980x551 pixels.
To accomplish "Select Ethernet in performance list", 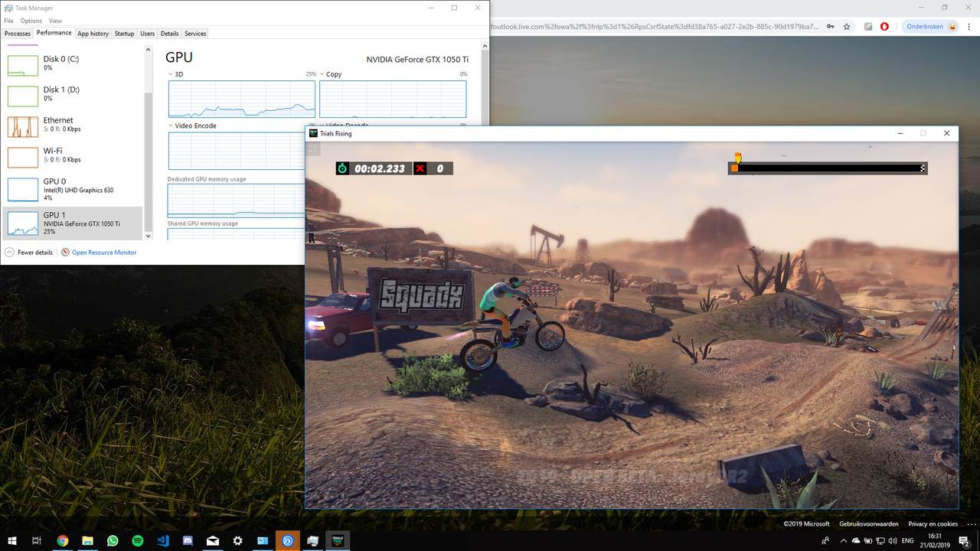I will pyautogui.click(x=73, y=126).
